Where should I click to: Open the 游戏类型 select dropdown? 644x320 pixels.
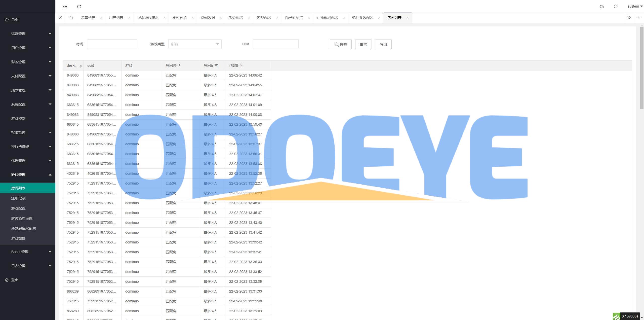pyautogui.click(x=195, y=44)
